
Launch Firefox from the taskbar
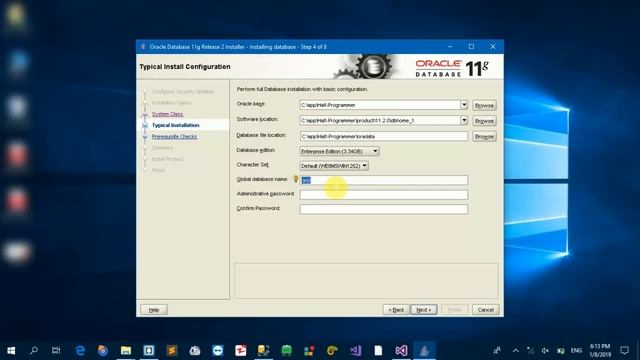point(103,350)
